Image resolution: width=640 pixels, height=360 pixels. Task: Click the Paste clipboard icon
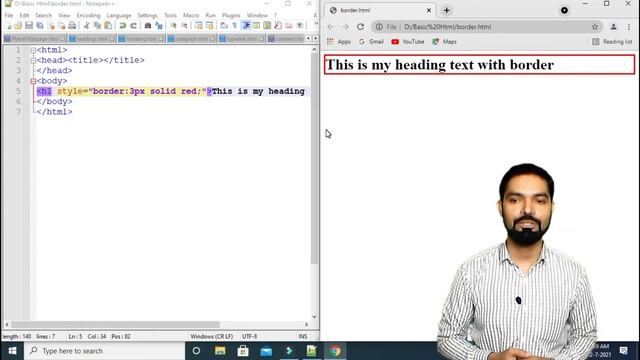click(108, 26)
